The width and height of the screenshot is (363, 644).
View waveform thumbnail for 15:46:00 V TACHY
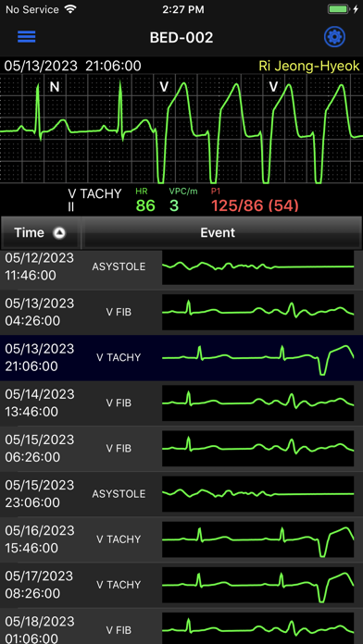(x=257, y=539)
